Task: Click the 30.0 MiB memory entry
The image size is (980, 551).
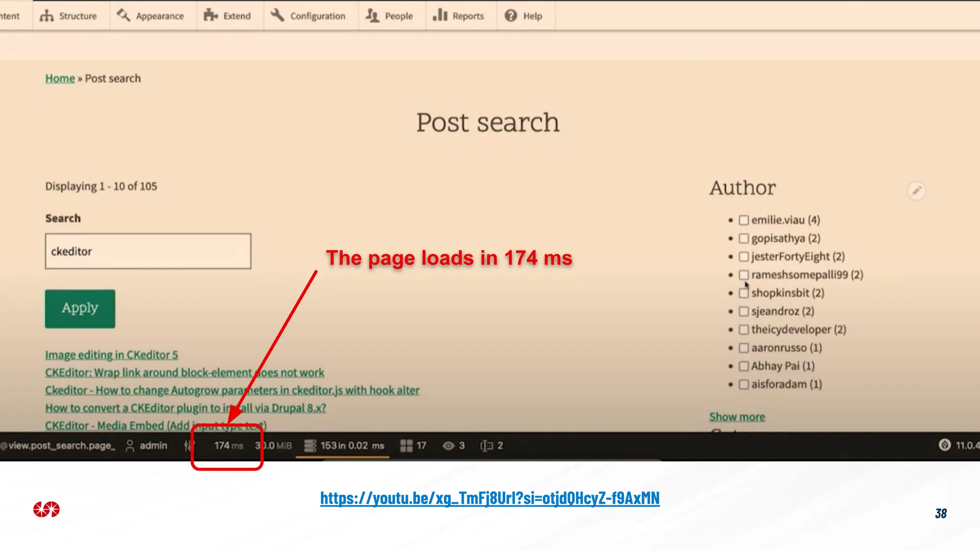Action: tap(273, 446)
